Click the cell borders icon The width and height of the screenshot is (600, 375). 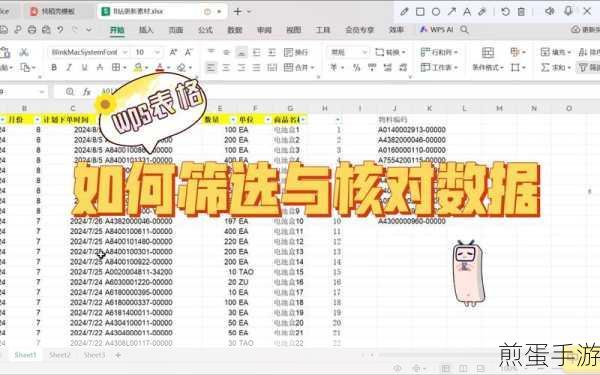click(x=116, y=68)
